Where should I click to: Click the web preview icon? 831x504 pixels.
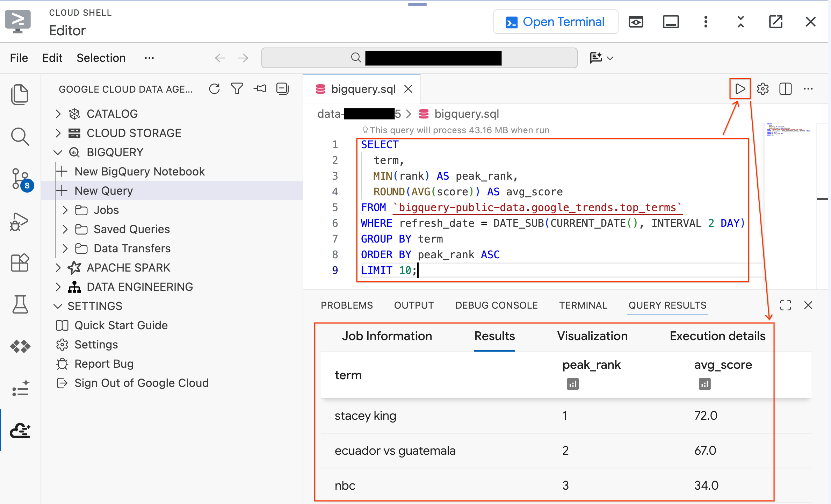click(636, 22)
